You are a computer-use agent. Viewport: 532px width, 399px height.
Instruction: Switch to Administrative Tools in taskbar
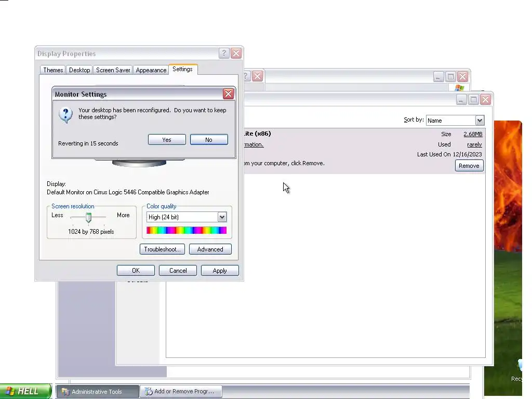tap(97, 392)
